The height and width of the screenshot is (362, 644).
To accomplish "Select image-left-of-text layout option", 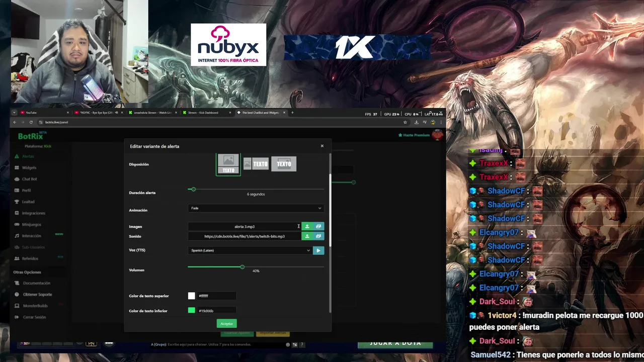I will tap(256, 164).
